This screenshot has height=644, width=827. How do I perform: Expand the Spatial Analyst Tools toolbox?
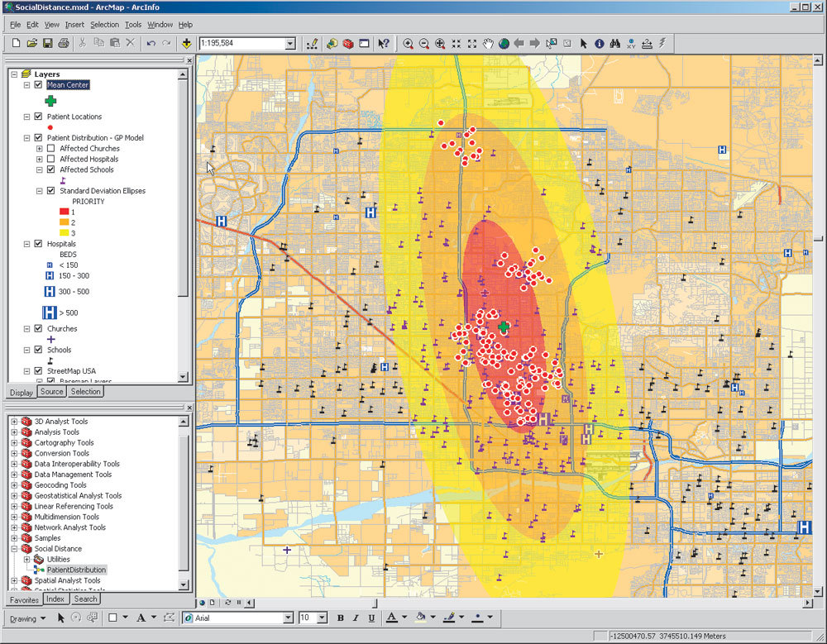click(14, 581)
